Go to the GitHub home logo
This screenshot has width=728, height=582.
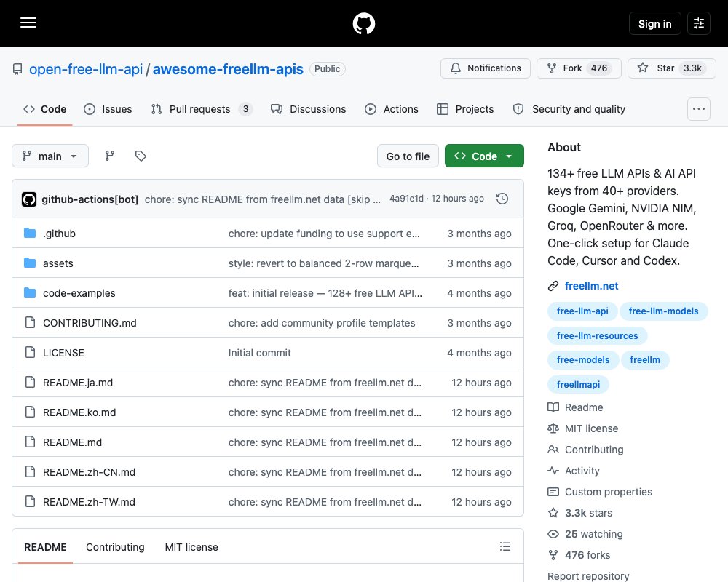[x=363, y=23]
